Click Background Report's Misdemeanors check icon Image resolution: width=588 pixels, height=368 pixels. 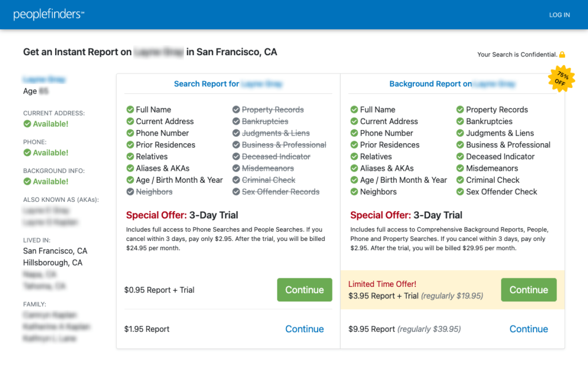[460, 168]
